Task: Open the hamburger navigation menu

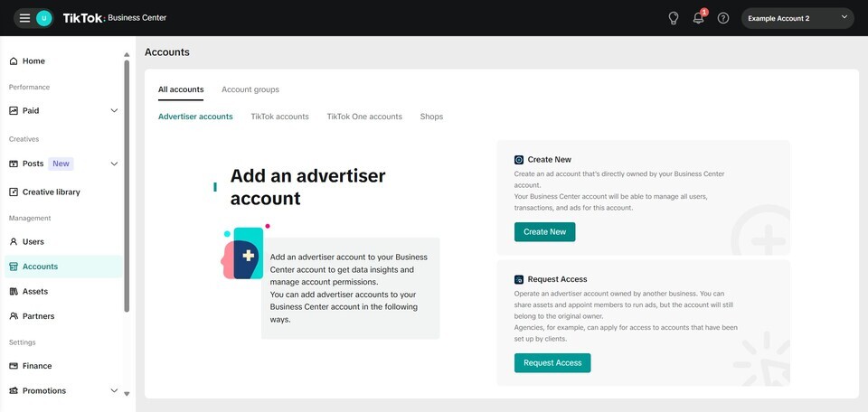Action: (24, 18)
